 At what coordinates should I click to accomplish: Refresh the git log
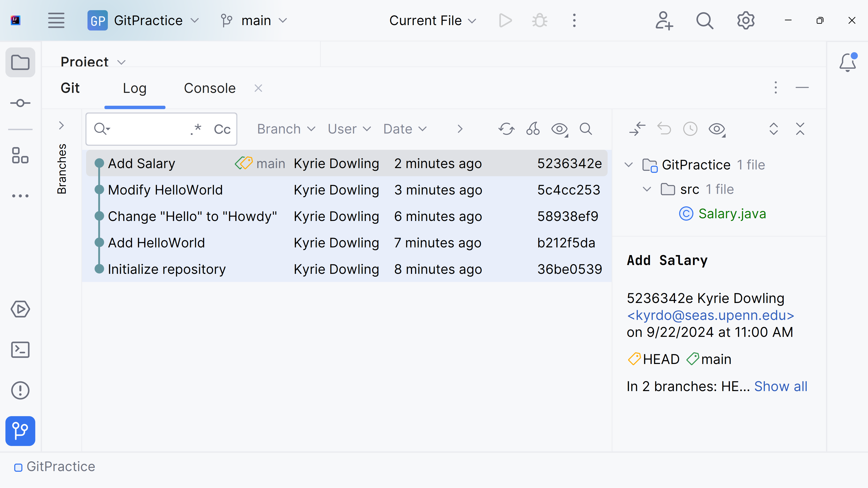click(506, 129)
